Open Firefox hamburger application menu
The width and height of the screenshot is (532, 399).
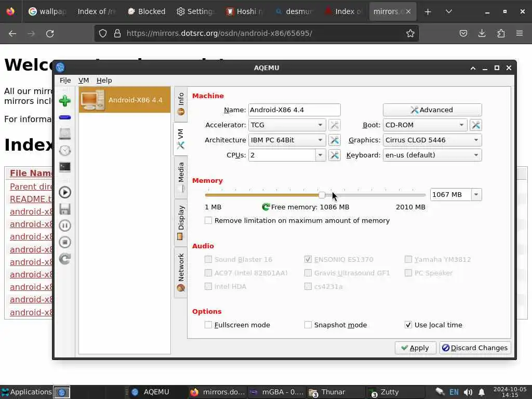[x=520, y=33]
